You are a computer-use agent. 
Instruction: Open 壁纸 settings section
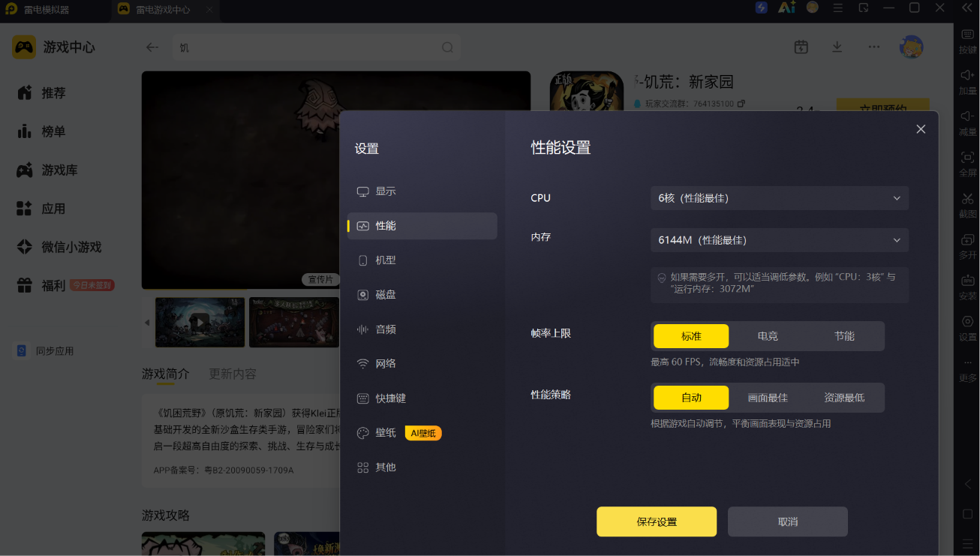(x=386, y=433)
